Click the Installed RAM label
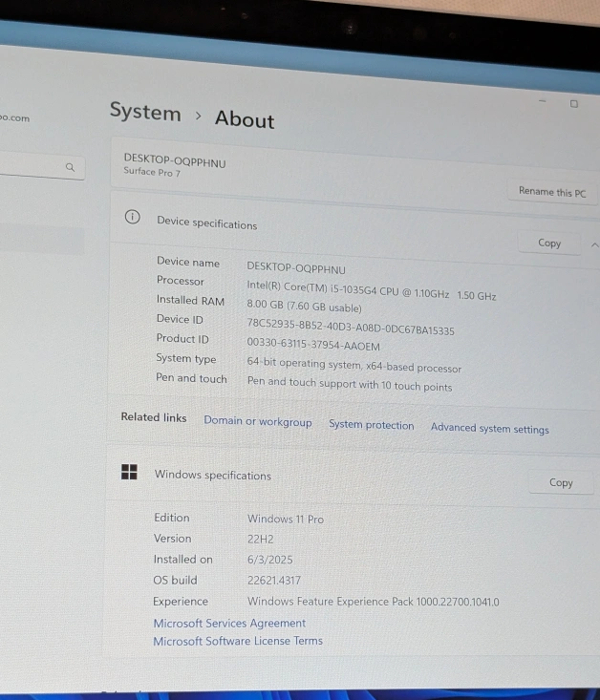Viewport: 600px width, 700px height. 190,301
